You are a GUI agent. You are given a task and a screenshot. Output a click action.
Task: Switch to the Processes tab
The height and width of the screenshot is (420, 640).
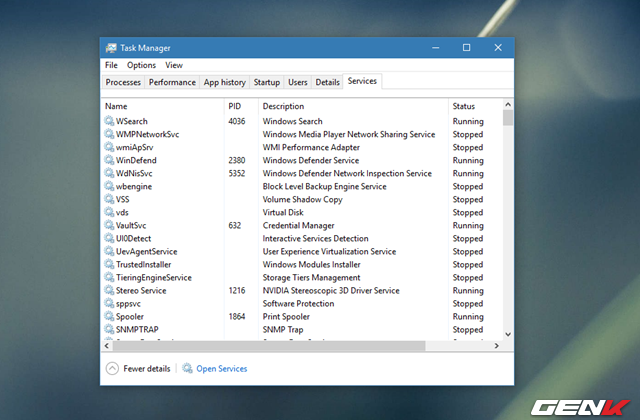[123, 82]
